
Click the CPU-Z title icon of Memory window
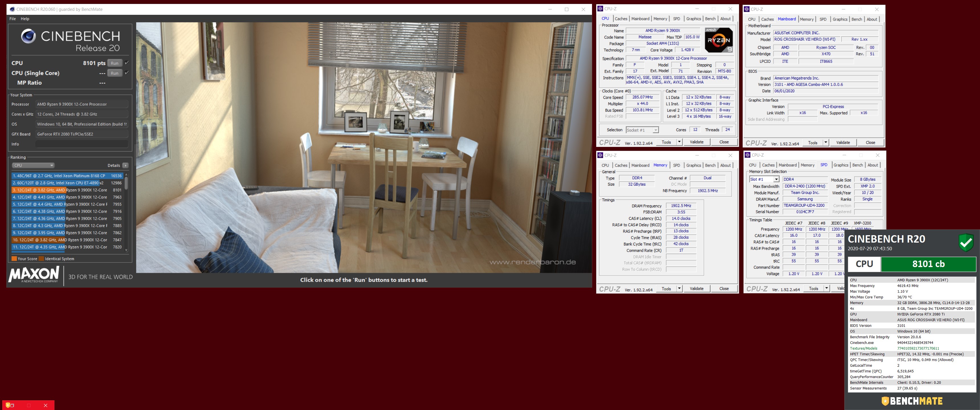click(600, 155)
